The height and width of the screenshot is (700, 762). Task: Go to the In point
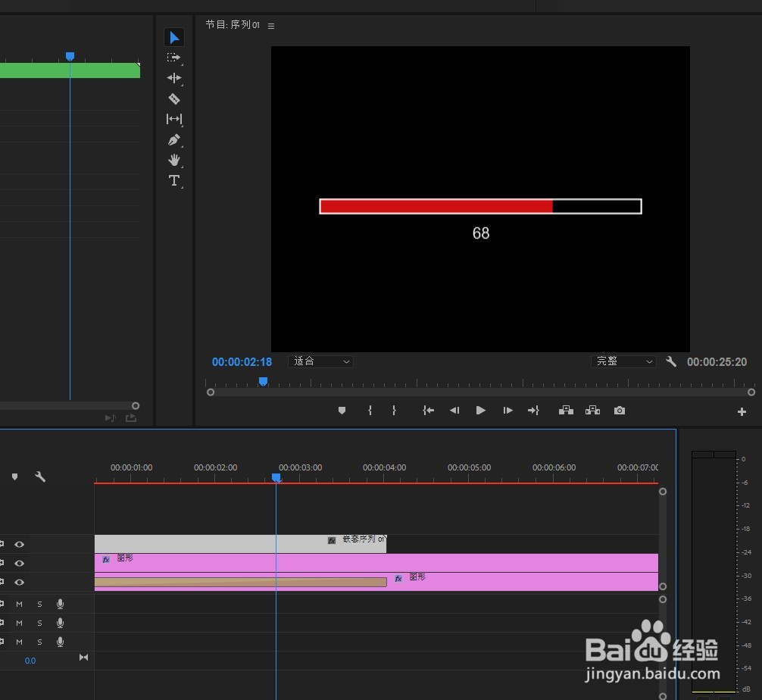(428, 411)
